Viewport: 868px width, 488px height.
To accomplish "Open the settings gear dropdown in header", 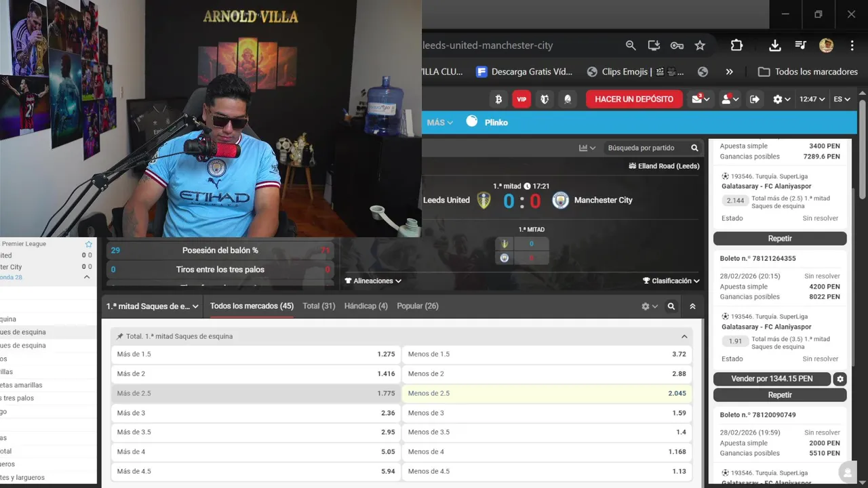I will (x=781, y=99).
